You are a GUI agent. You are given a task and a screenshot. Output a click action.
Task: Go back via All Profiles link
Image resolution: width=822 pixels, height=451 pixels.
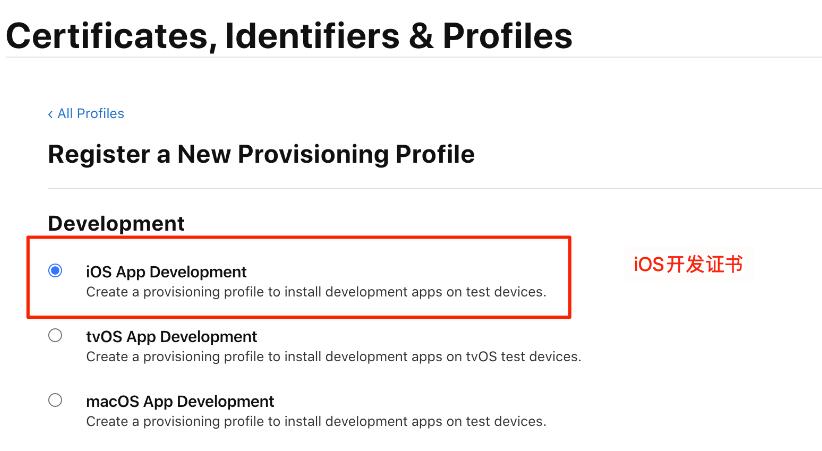pyautogui.click(x=86, y=113)
